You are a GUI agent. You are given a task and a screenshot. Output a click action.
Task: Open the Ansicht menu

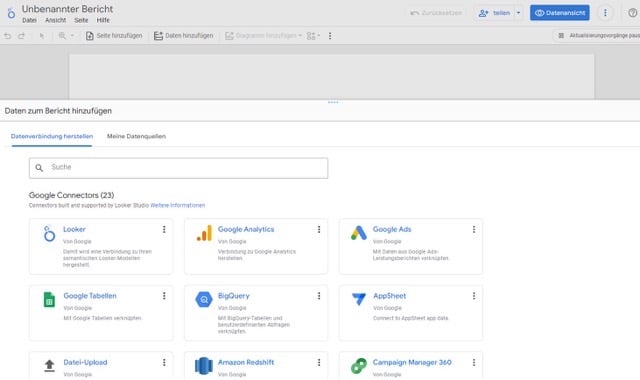[x=56, y=20]
